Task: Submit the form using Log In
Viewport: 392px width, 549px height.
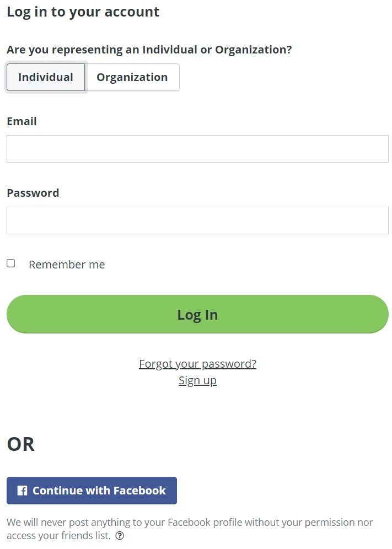Action: click(x=197, y=314)
